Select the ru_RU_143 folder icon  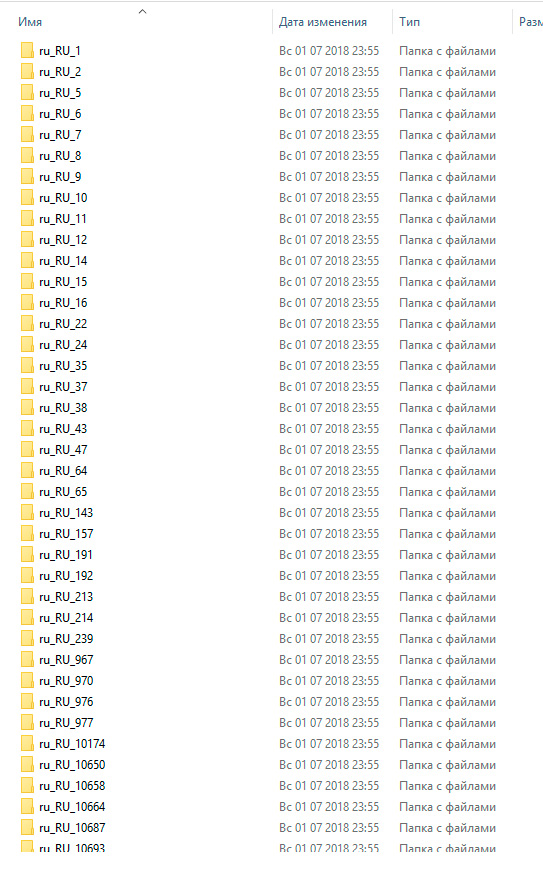pyautogui.click(x=27, y=513)
